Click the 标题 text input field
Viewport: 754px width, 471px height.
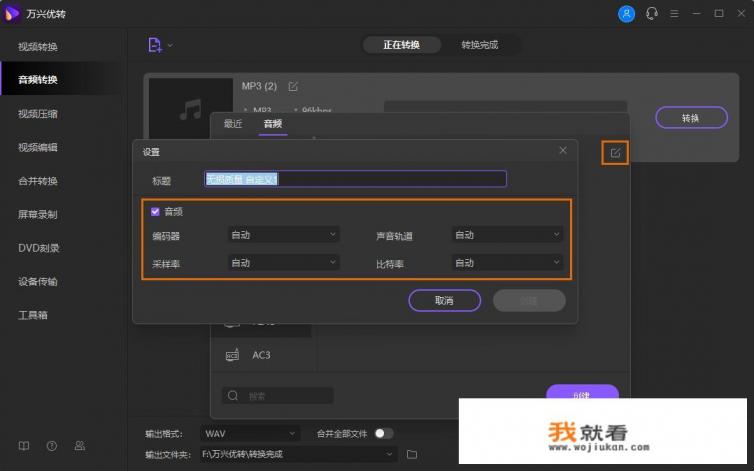tap(355, 179)
